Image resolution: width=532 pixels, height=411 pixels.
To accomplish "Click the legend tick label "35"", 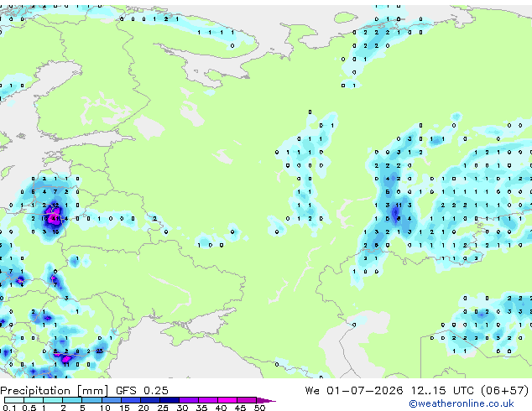I will (x=201, y=408).
